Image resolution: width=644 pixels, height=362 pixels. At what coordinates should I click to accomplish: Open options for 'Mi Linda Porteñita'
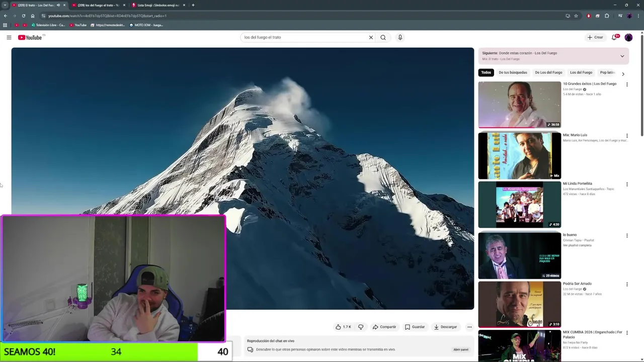pos(627,185)
